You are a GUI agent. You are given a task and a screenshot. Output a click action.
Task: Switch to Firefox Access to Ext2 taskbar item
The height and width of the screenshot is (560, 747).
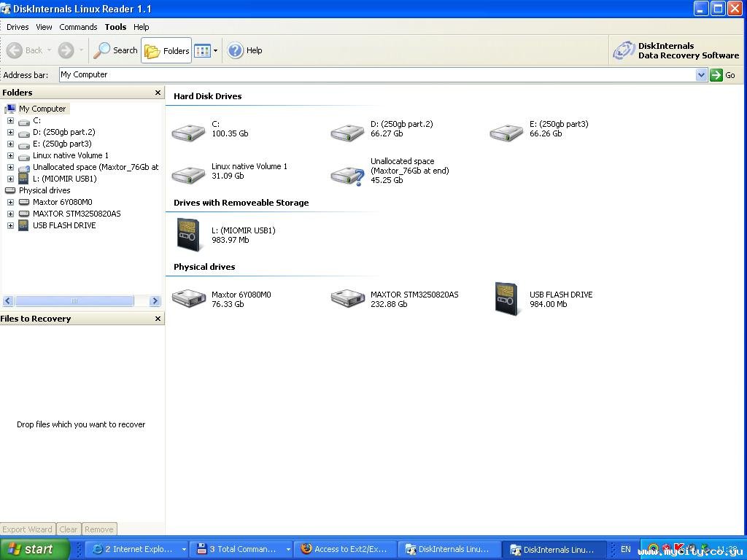(344, 549)
